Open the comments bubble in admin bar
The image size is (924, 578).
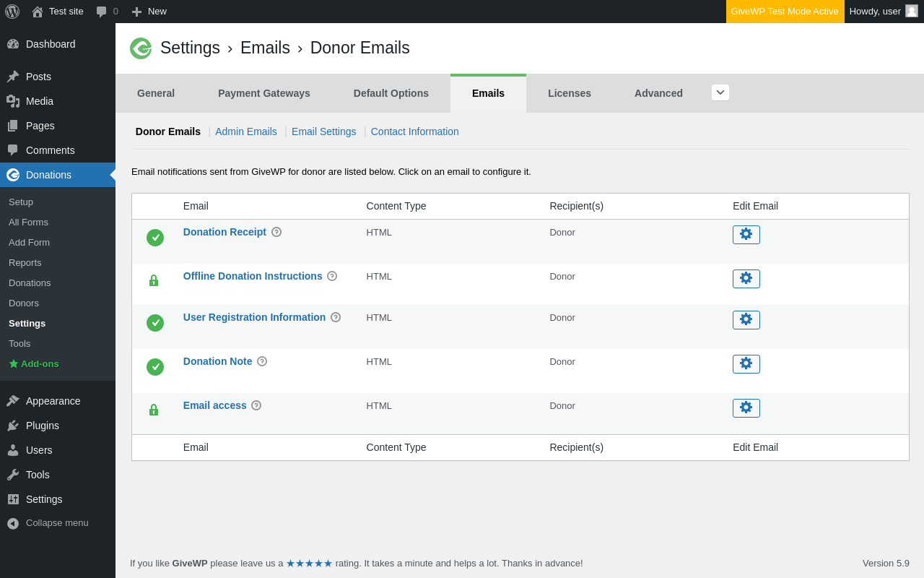click(x=106, y=12)
